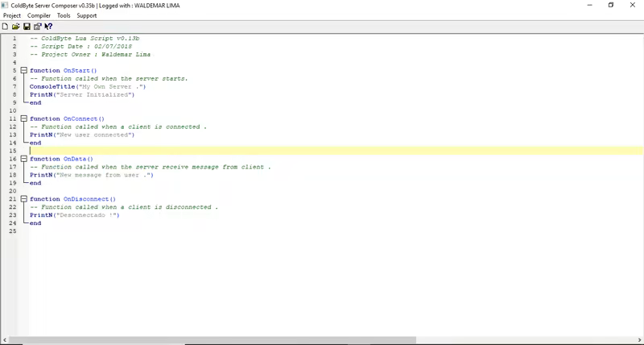This screenshot has width=644, height=345.
Task: Click the New file toolbar icon
Action: tap(5, 27)
